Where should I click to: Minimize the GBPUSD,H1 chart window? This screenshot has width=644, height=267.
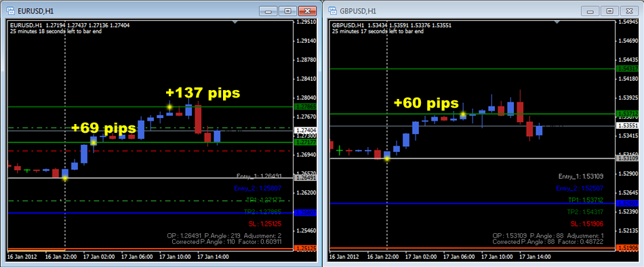tap(590, 11)
